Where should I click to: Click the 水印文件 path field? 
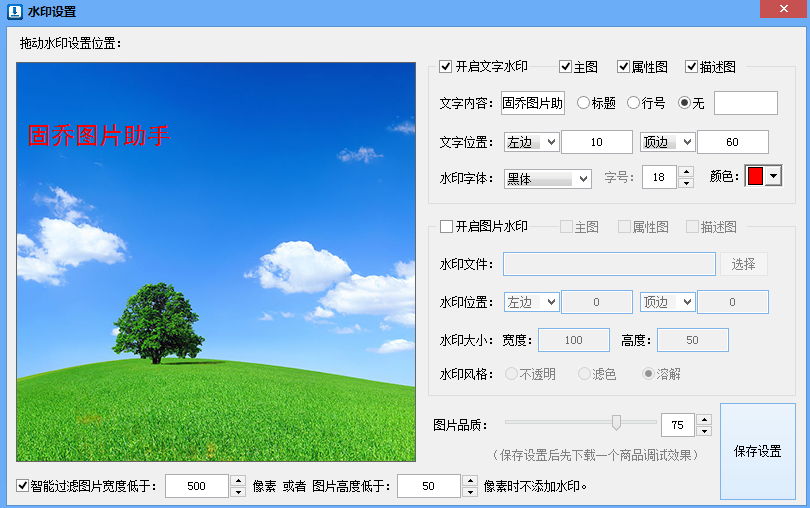609,264
